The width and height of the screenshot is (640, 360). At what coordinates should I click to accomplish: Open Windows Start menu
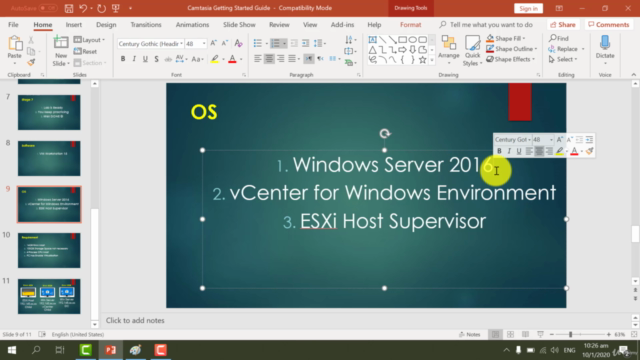click(12, 350)
